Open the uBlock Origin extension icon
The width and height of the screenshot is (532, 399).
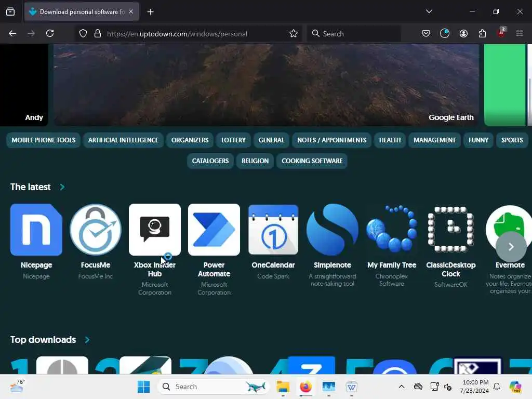[501, 33]
